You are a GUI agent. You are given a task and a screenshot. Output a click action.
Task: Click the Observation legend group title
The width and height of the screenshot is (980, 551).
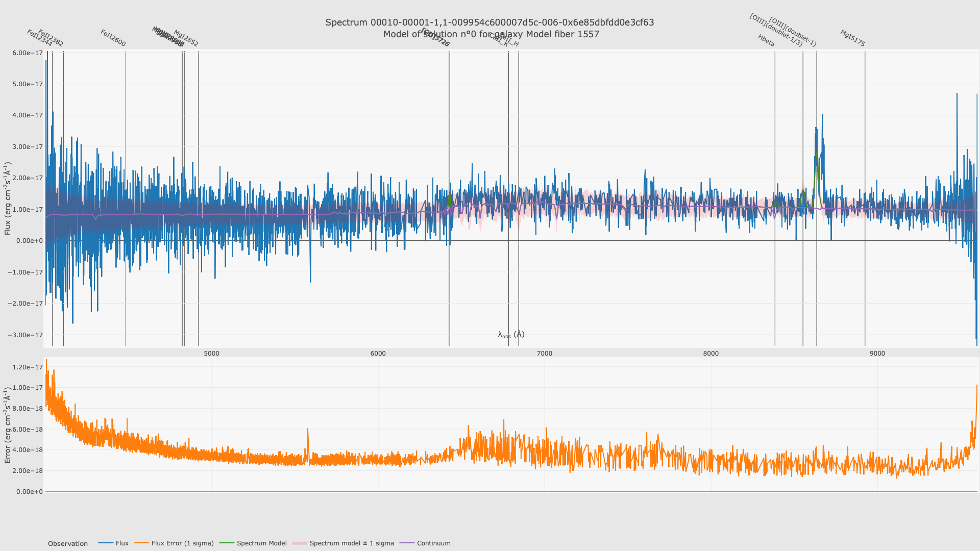click(x=68, y=544)
